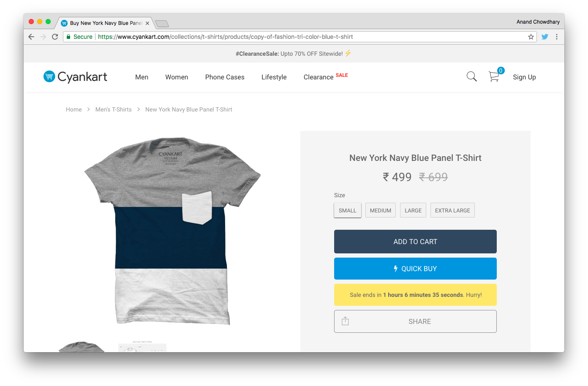Open the Clearance SALE menu
The image size is (588, 386).
point(326,76)
